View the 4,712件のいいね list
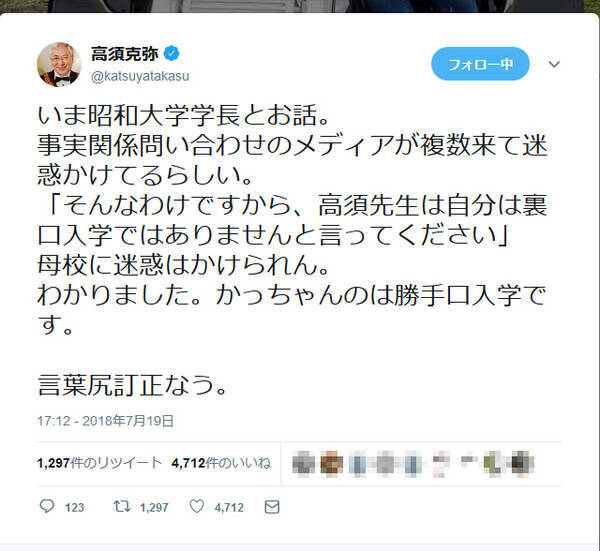The width and height of the screenshot is (600, 551). pos(221,463)
